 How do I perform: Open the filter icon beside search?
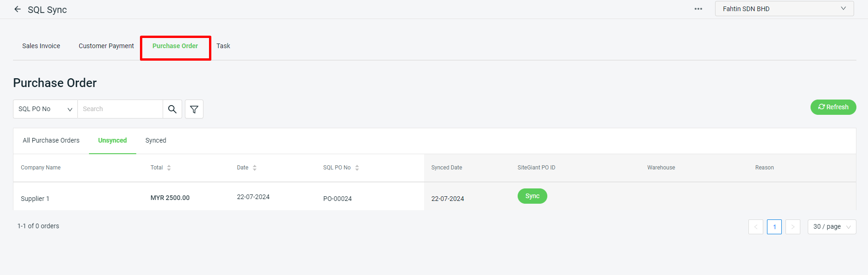pos(194,109)
